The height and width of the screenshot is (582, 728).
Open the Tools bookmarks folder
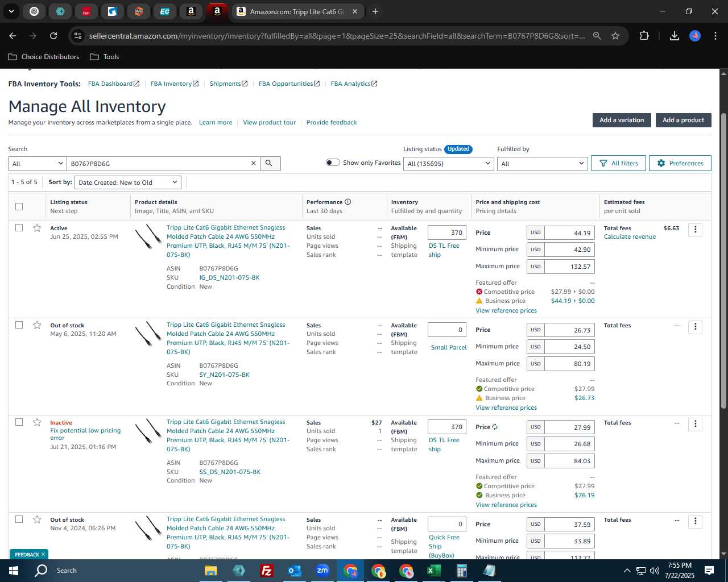[x=105, y=57]
